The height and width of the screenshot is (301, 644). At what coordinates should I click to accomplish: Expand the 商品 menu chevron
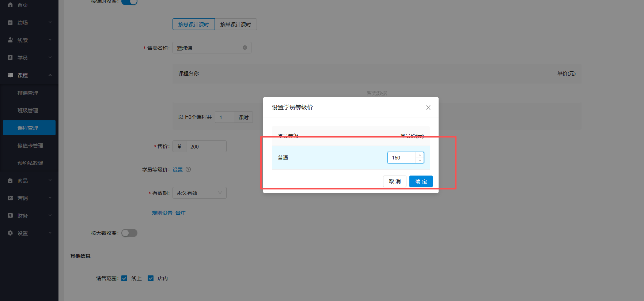tap(50, 180)
